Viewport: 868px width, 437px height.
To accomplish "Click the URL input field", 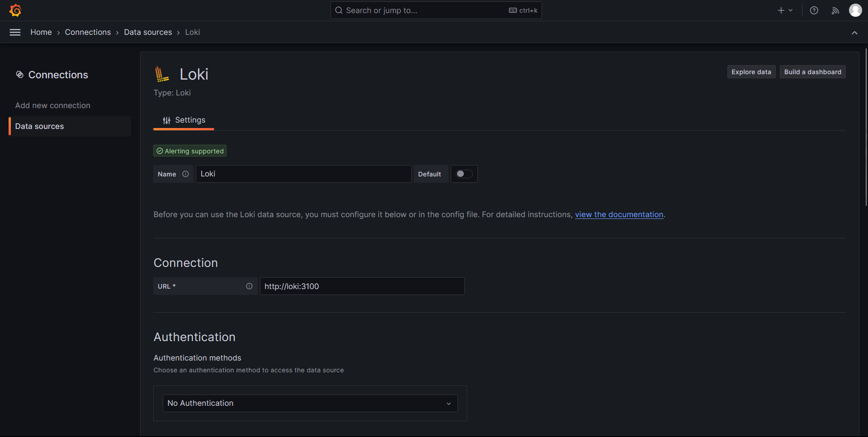I will click(362, 286).
